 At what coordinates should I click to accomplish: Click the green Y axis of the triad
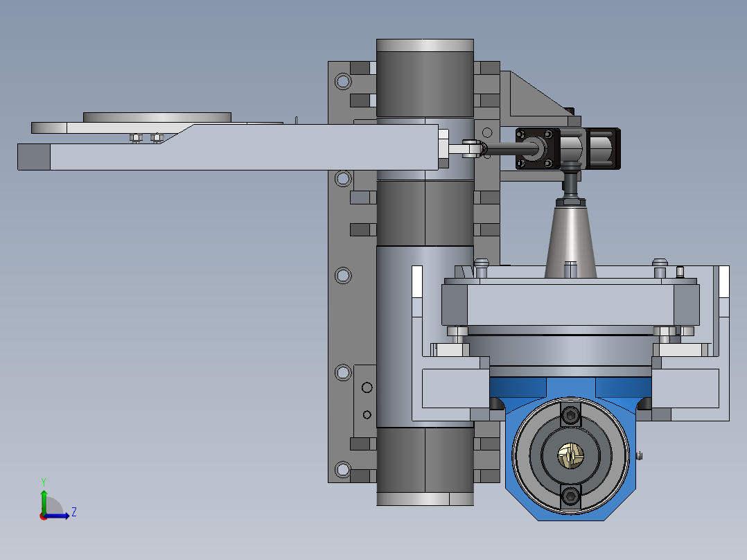click(44, 502)
